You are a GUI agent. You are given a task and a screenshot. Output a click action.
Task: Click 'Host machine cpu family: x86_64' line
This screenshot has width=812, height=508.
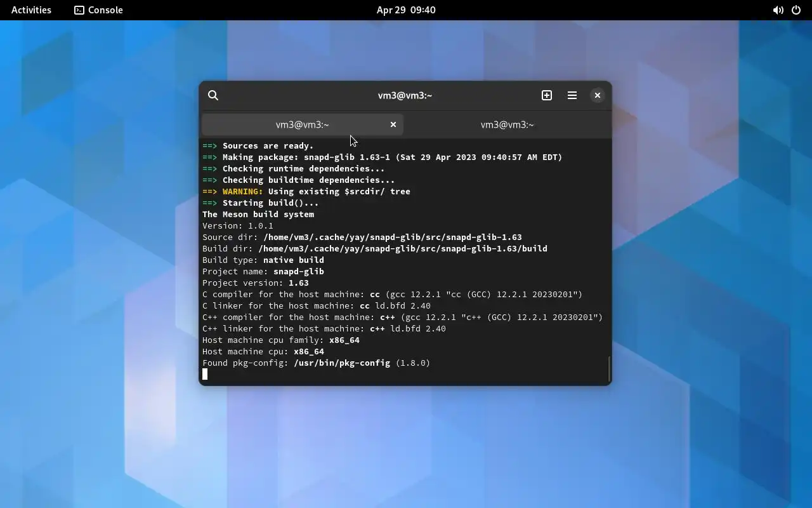tap(281, 340)
